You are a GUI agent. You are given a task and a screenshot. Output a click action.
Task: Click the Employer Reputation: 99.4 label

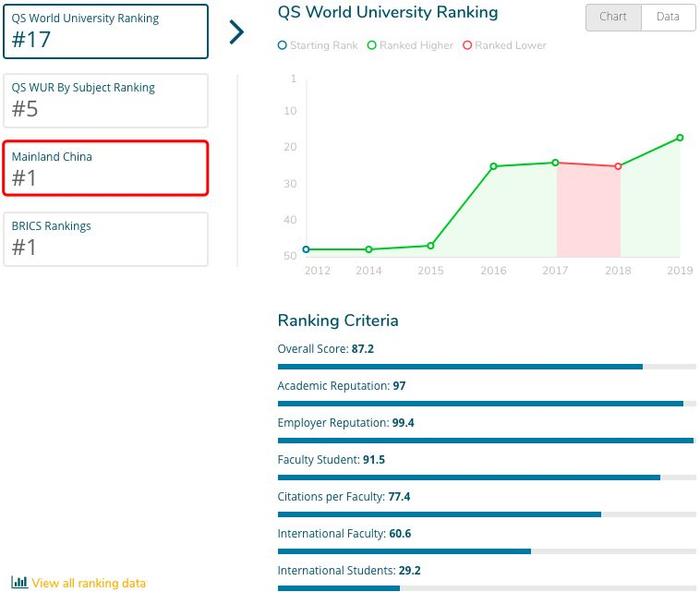click(x=346, y=422)
